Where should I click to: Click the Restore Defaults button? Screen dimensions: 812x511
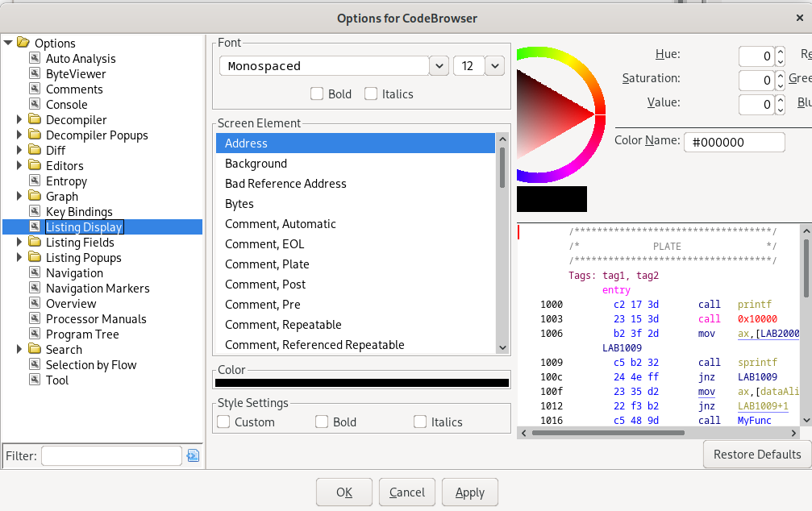757,454
